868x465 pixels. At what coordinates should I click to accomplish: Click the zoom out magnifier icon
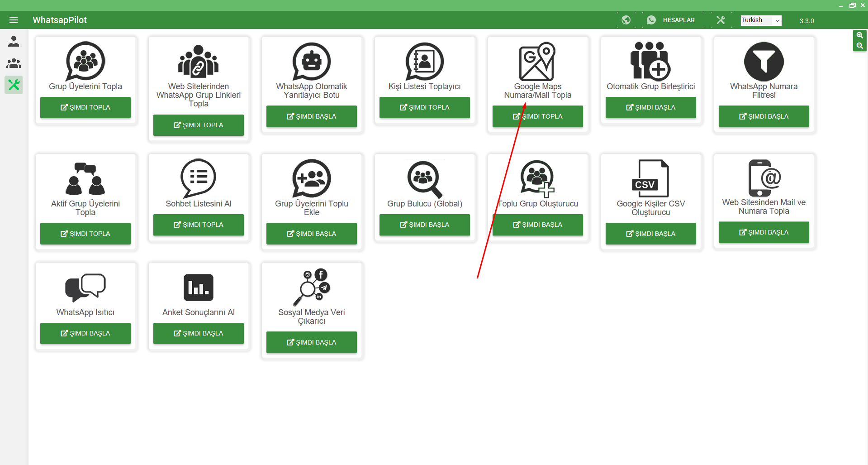tap(859, 46)
